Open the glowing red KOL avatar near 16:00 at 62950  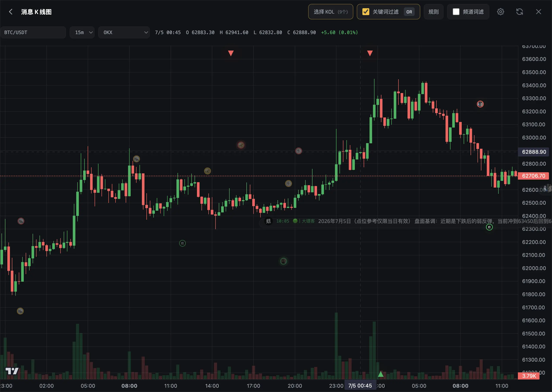coord(241,145)
